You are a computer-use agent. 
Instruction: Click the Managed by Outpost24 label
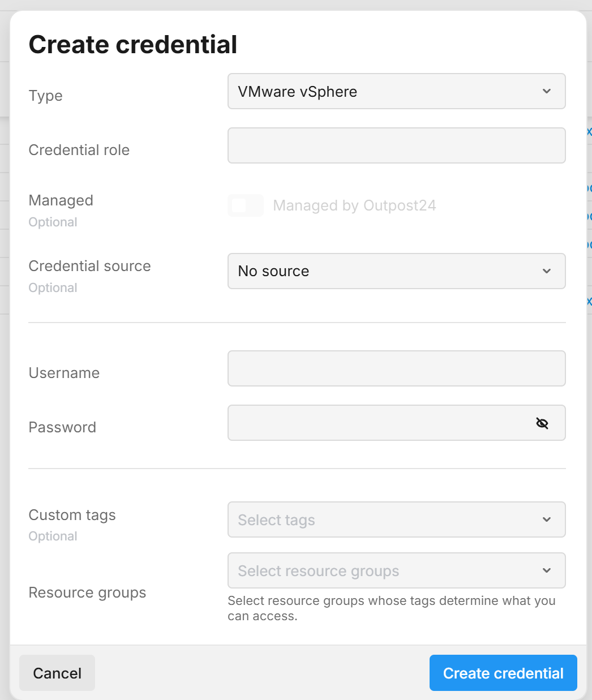(354, 205)
